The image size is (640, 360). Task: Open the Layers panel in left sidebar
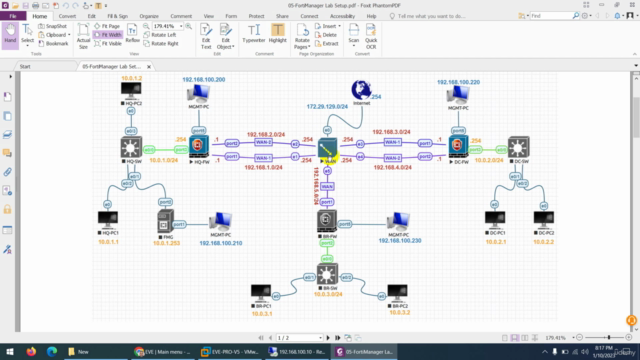(x=7, y=135)
